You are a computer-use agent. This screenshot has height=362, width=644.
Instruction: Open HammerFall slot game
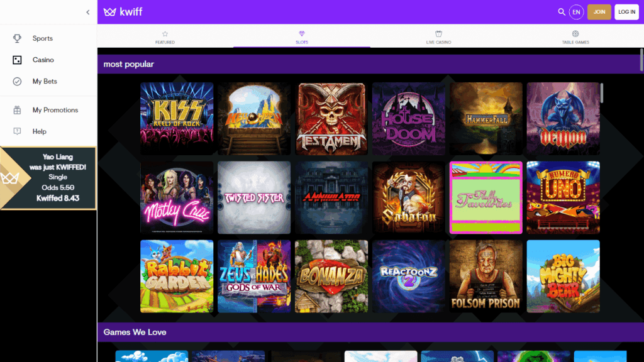[x=486, y=119]
